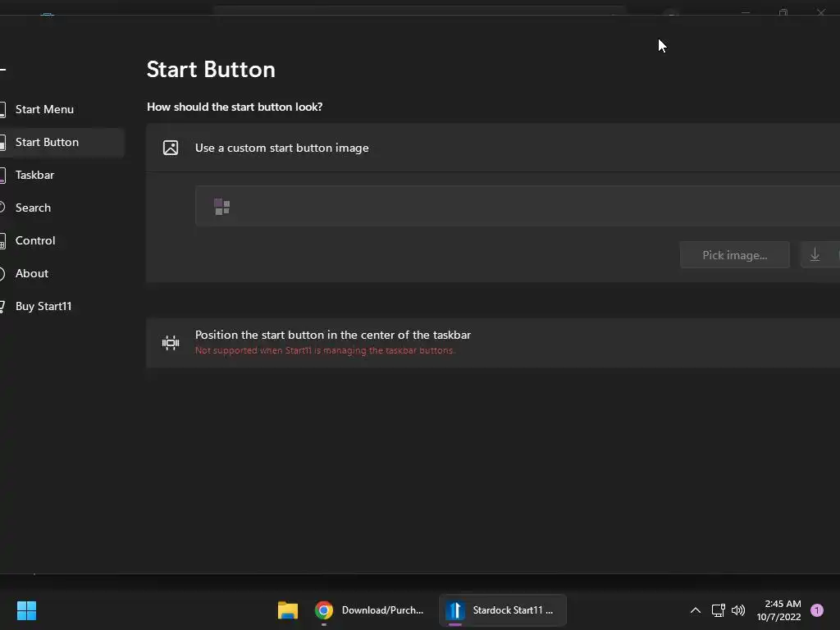Image resolution: width=840 pixels, height=630 pixels.
Task: Select the start button image thumbnail preview
Action: tap(221, 207)
